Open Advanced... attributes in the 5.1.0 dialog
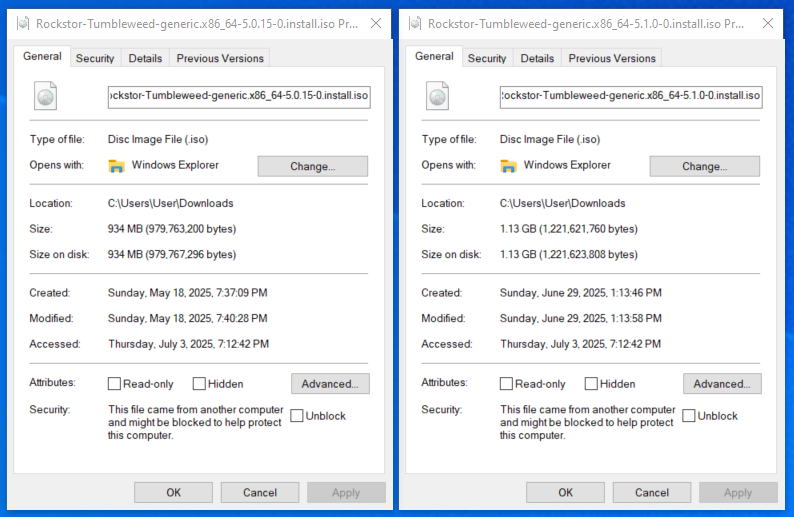Image resolution: width=794 pixels, height=517 pixels. pyautogui.click(x=722, y=384)
